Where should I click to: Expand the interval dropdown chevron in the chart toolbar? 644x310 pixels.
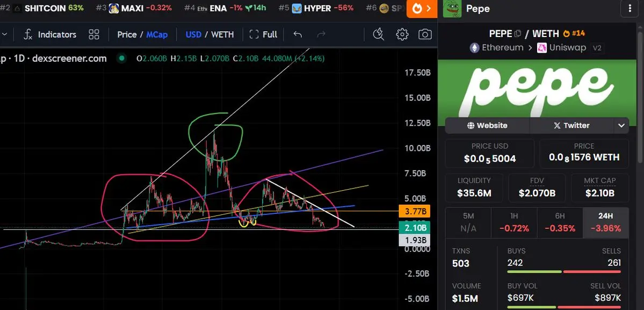(x=4, y=34)
